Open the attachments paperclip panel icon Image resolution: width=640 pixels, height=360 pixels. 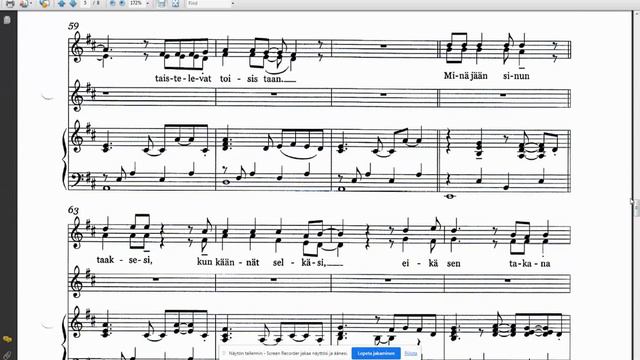click(x=7, y=355)
